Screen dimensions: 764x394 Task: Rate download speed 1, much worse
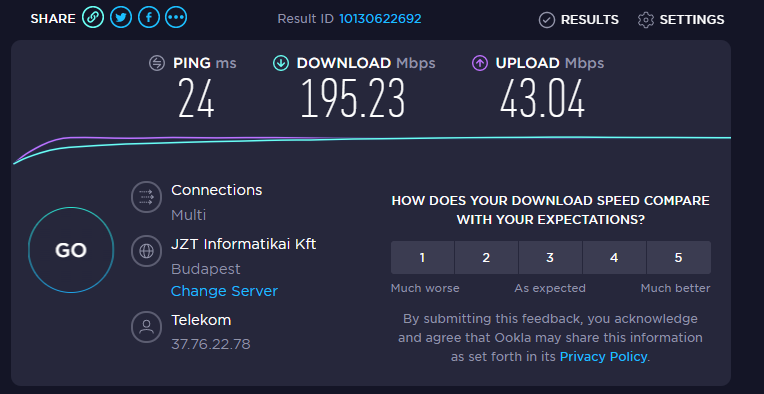tap(422, 258)
